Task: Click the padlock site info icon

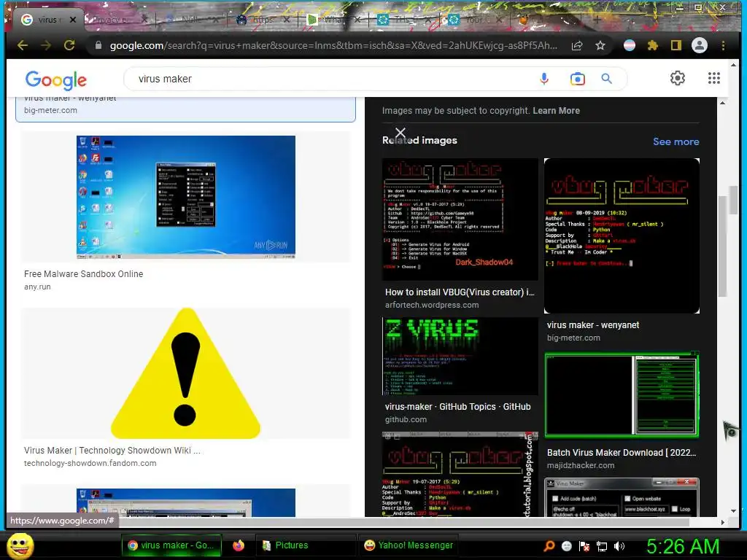Action: (x=98, y=45)
